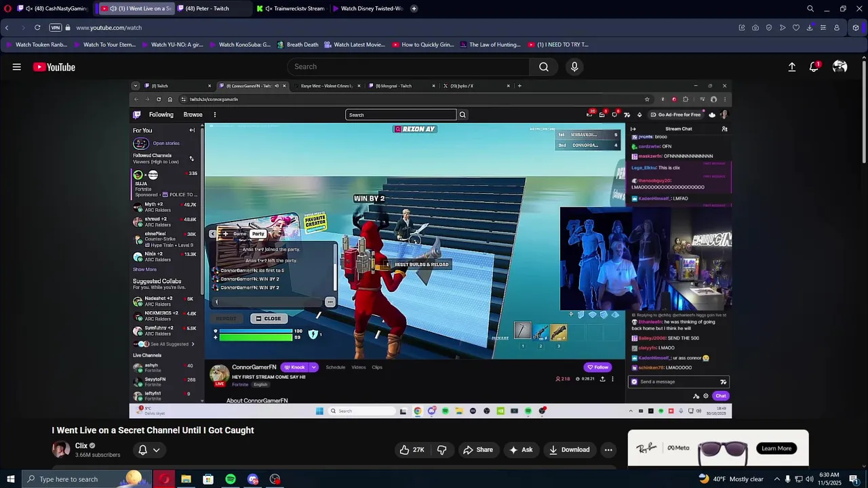Open the Clix channel name link
This screenshot has width=868, height=488.
click(x=81, y=445)
